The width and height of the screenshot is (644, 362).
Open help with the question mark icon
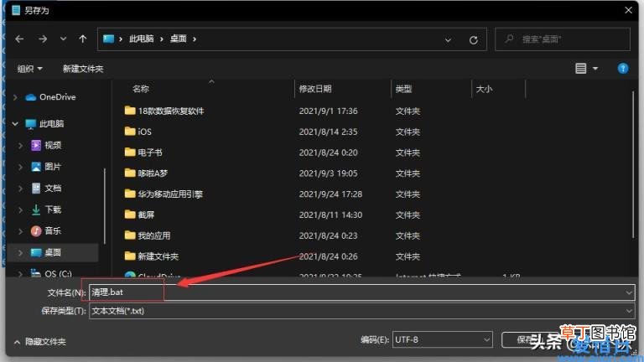click(623, 69)
